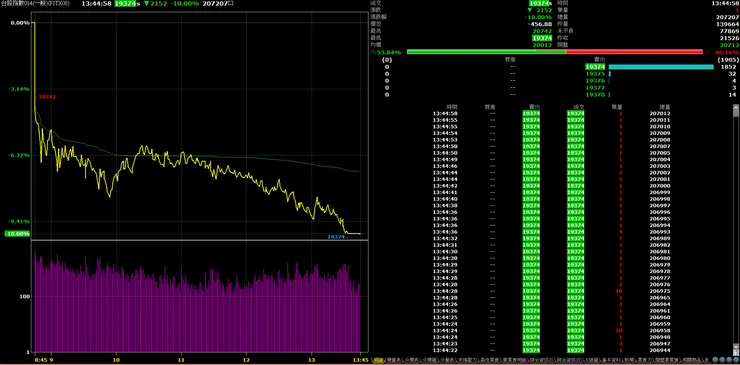Click the 13:45 label on the time axis

pyautogui.click(x=361, y=359)
